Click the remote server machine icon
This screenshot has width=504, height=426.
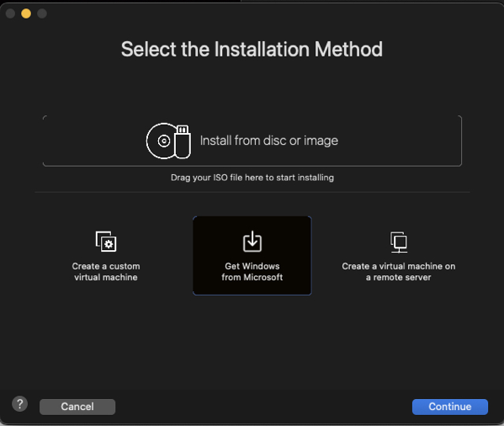click(399, 242)
